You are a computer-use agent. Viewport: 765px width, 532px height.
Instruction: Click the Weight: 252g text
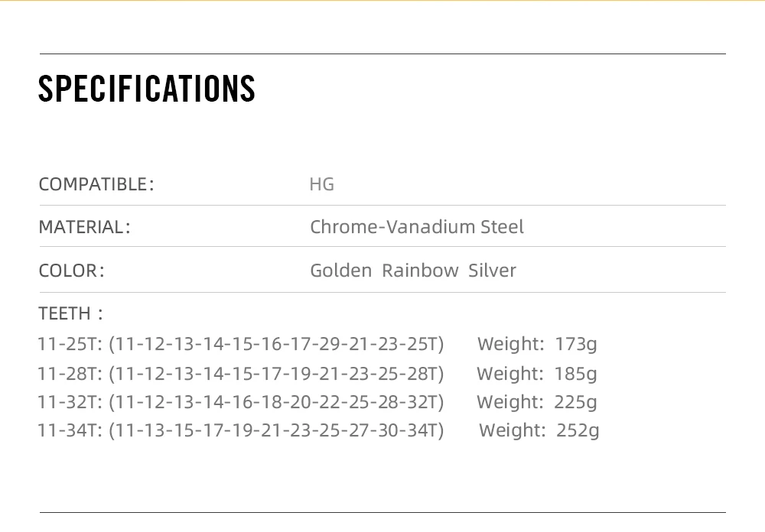pos(539,430)
